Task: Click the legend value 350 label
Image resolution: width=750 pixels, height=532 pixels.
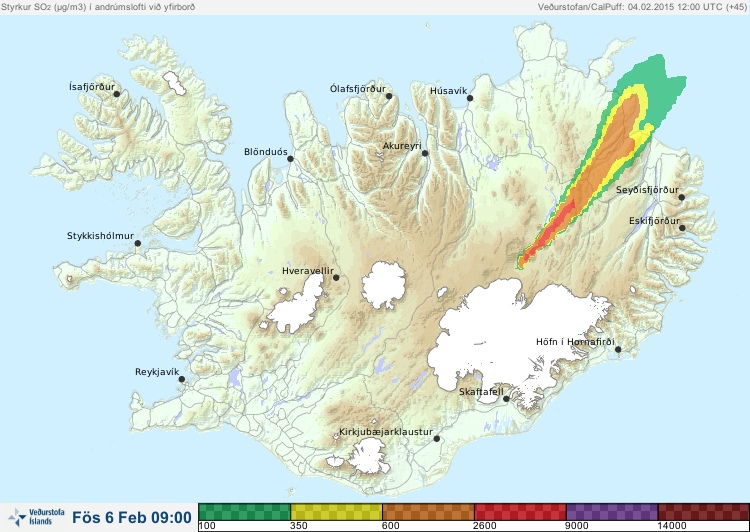Action: (x=299, y=526)
